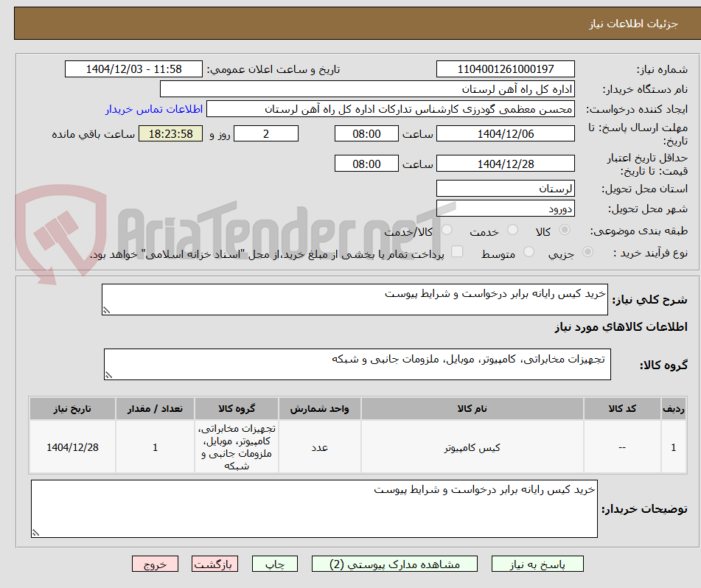
Task: Click the -- item code cell
Action: [622, 447]
